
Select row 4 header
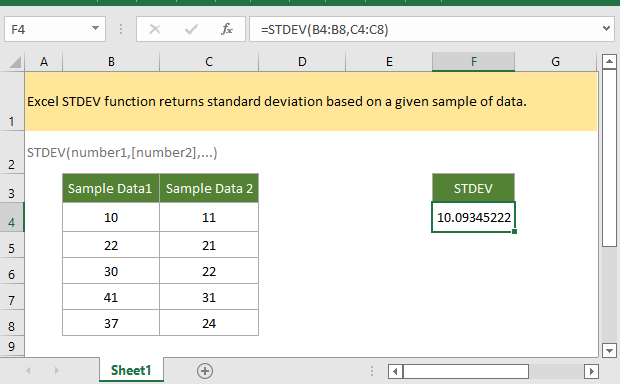(12, 218)
